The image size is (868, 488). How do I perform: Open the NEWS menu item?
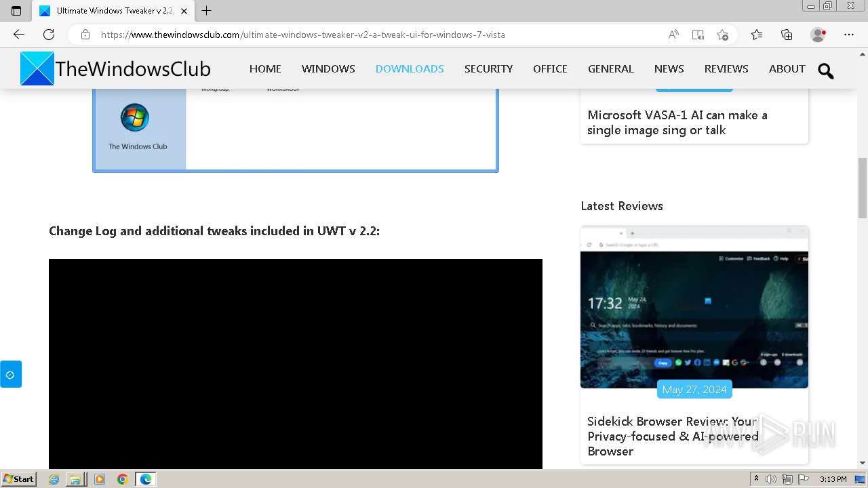click(x=669, y=68)
